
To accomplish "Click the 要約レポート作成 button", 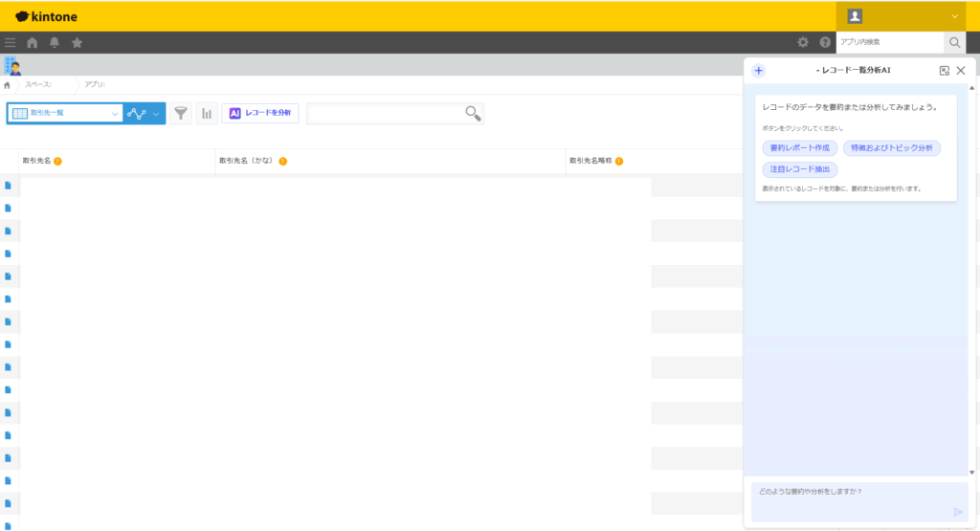I will click(800, 148).
